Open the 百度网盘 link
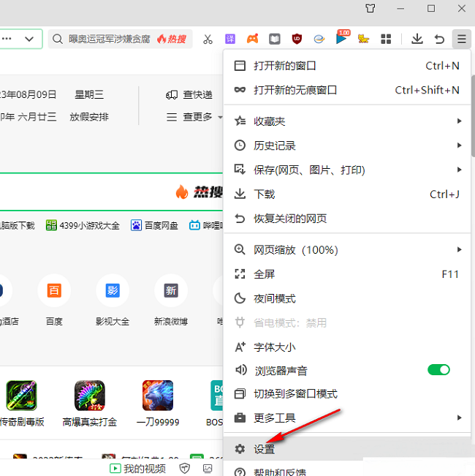 [154, 225]
